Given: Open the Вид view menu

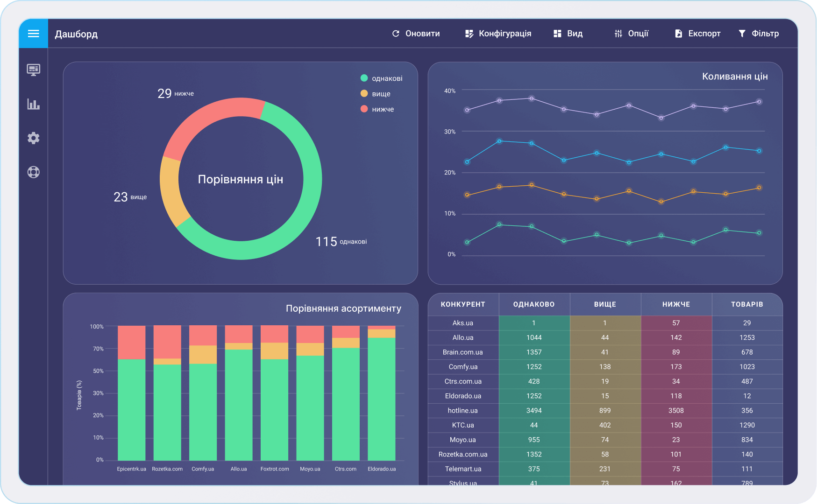Looking at the screenshot, I should click(568, 34).
